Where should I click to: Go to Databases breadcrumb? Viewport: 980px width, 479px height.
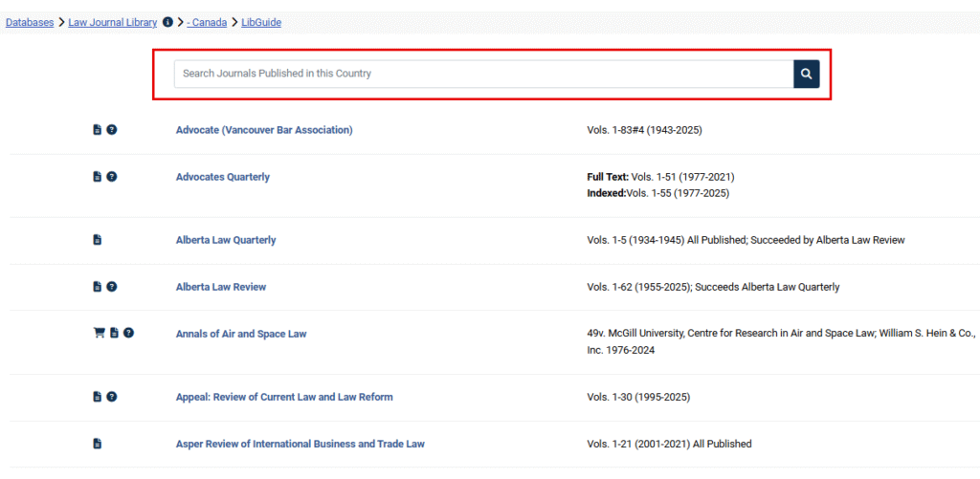tap(30, 22)
